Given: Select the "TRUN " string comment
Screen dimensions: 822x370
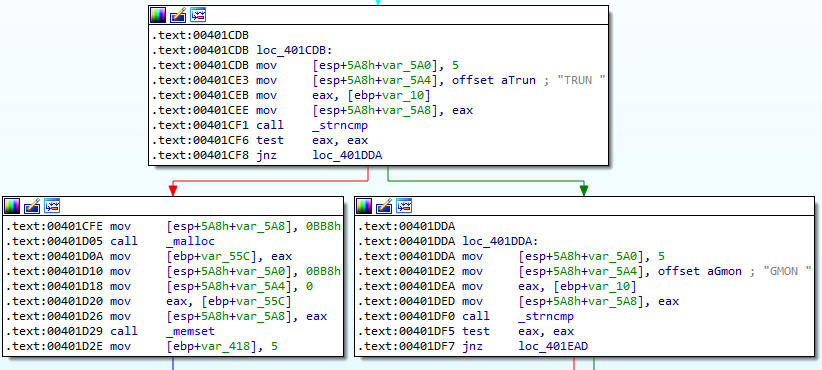Looking at the screenshot, I should tap(580, 80).
